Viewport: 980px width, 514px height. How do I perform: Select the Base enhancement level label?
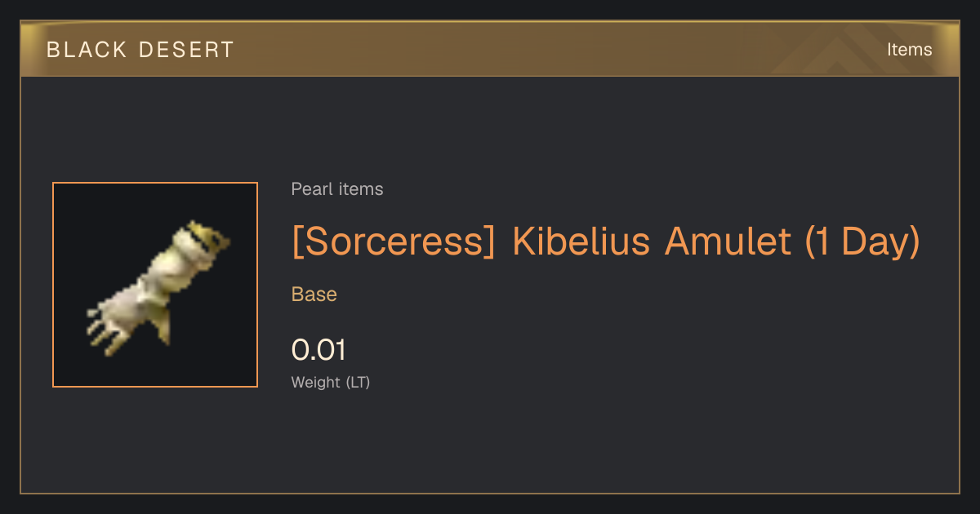coord(314,295)
